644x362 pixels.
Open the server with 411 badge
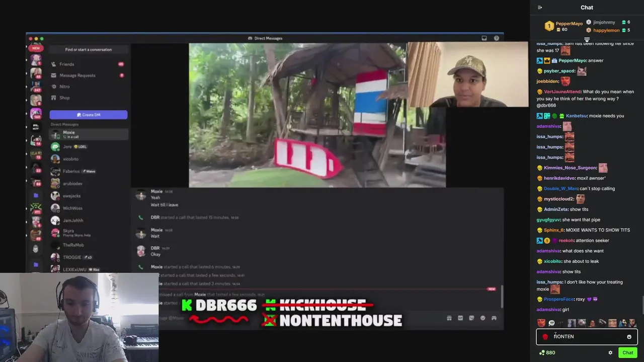pos(36,208)
